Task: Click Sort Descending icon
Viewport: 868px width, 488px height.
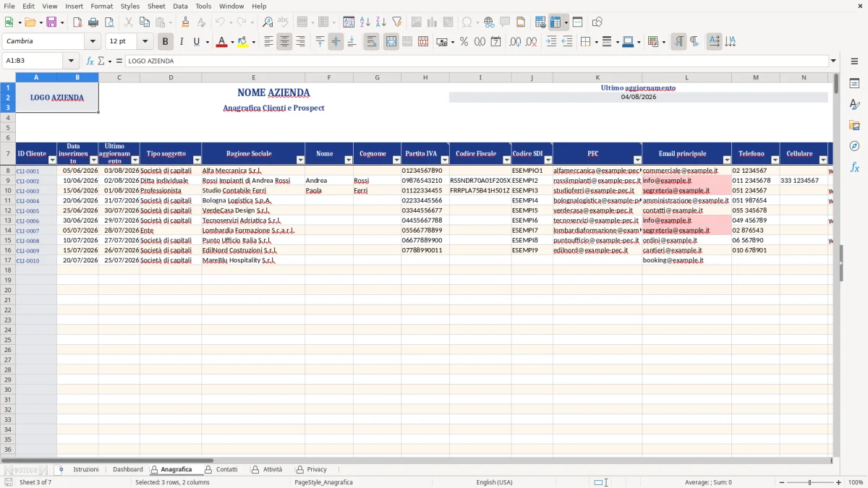Action: point(380,22)
